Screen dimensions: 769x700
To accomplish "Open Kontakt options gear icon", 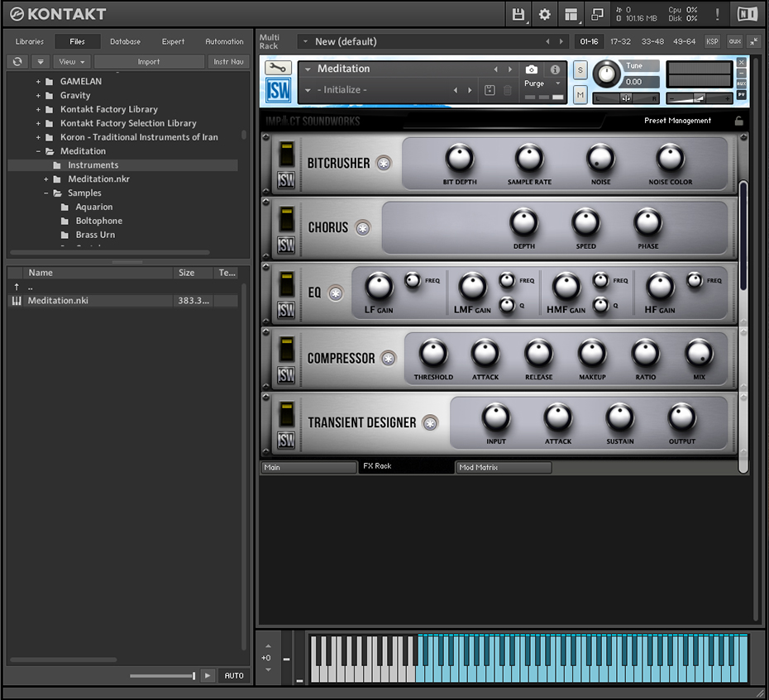I will coord(544,14).
